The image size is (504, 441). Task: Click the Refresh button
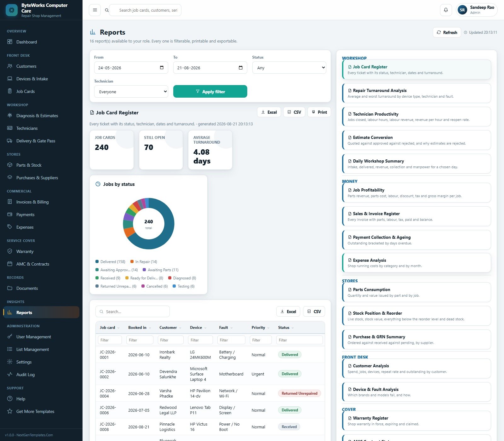click(447, 32)
